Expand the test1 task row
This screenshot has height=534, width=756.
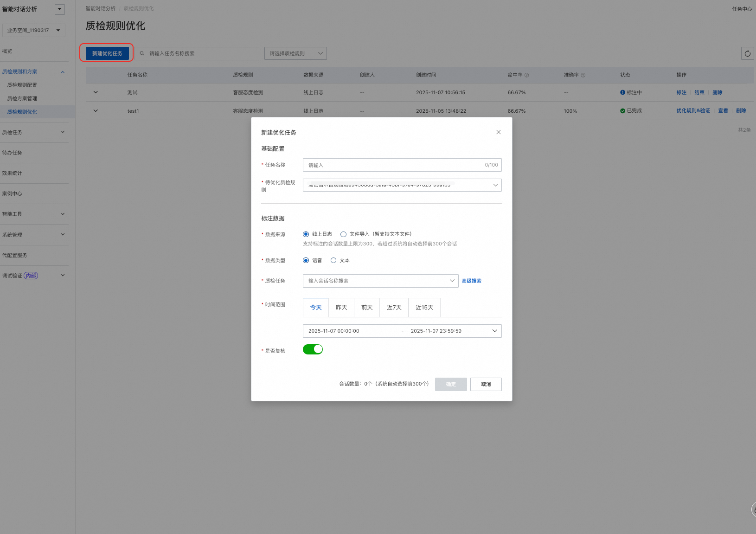pyautogui.click(x=96, y=111)
